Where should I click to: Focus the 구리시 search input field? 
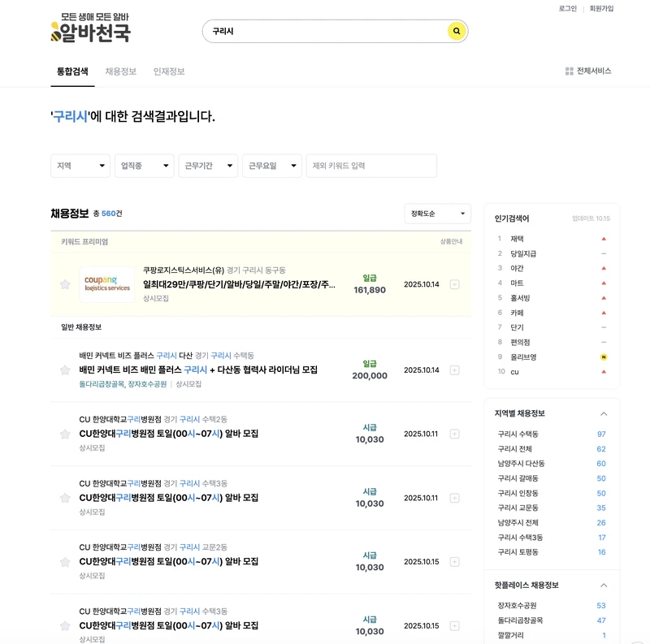(x=326, y=31)
